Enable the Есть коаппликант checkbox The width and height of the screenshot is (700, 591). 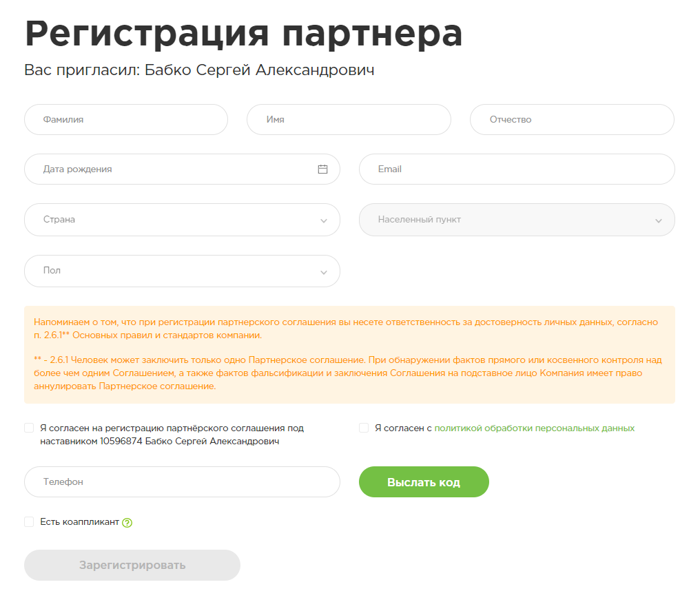(x=29, y=522)
